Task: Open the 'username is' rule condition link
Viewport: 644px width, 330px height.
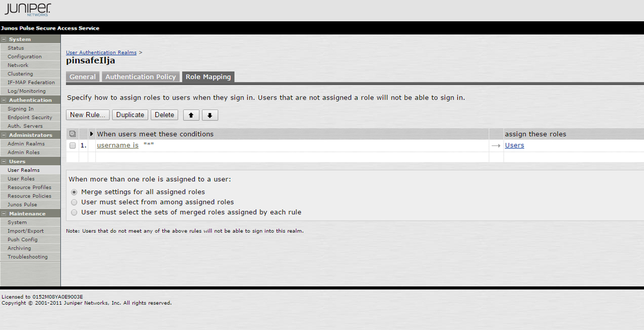Action: (117, 145)
